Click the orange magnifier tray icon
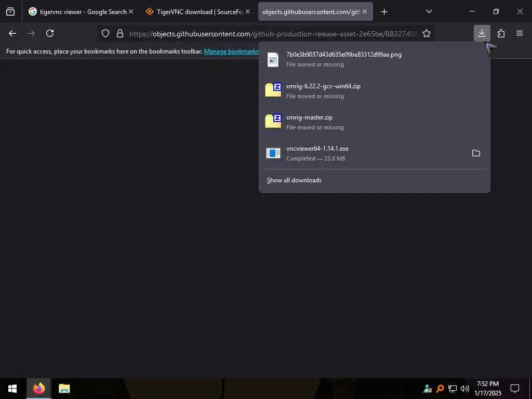This screenshot has width=532, height=399. (x=440, y=389)
